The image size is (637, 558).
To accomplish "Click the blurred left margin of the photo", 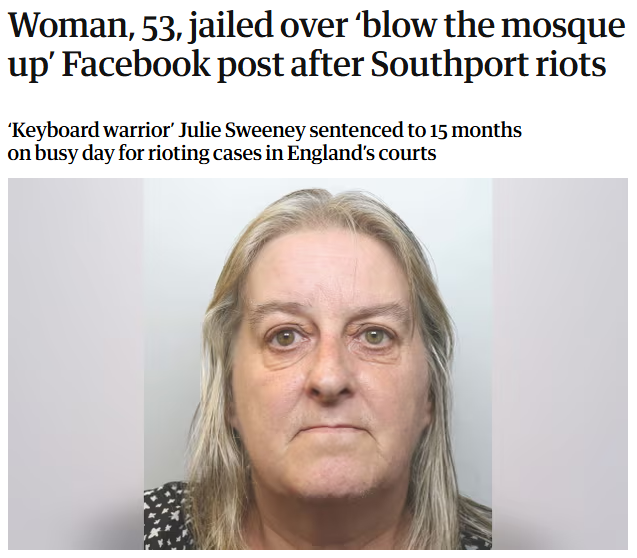I will coord(76,364).
